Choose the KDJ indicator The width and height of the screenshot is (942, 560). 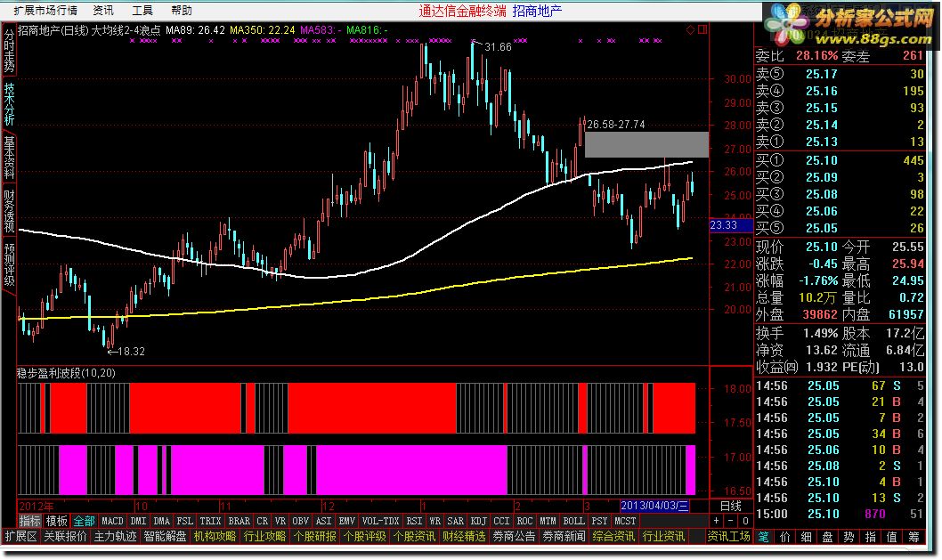point(479,521)
